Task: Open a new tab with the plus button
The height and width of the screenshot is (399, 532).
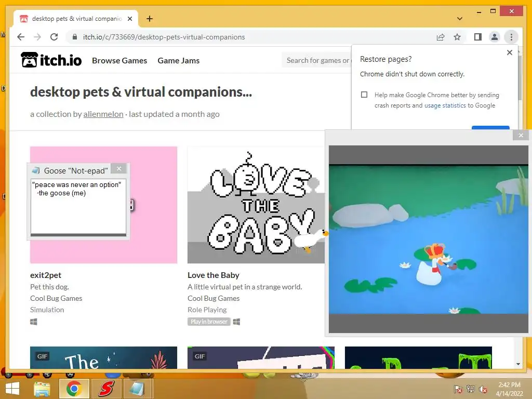Action: 149,19
